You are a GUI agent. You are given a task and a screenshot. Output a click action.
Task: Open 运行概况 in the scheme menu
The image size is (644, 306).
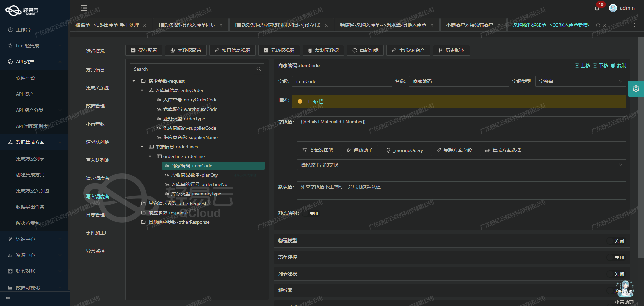click(x=95, y=51)
